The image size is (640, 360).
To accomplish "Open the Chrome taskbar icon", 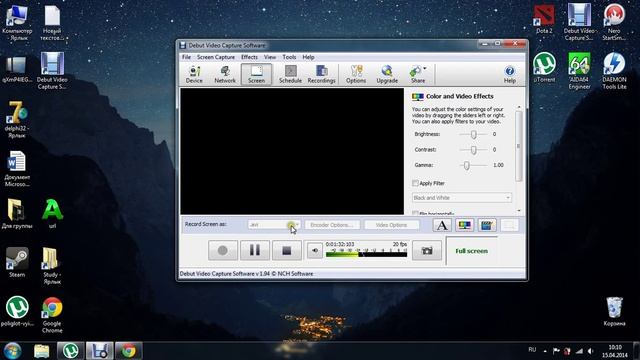I will [x=129, y=351].
